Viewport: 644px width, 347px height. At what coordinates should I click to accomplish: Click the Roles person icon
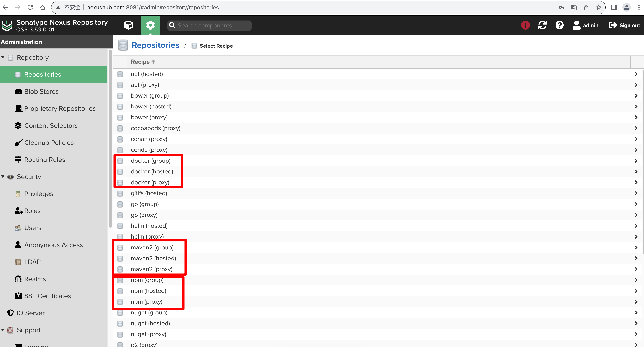coord(19,211)
